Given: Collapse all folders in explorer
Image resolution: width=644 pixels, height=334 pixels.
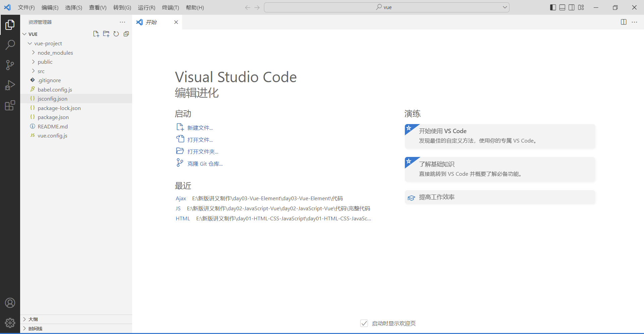Looking at the screenshot, I should [126, 34].
